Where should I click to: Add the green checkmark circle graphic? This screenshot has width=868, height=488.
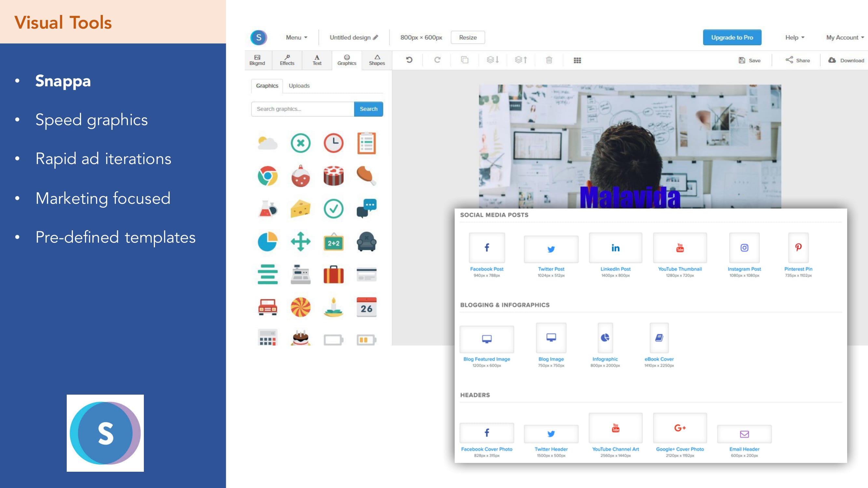(x=334, y=209)
